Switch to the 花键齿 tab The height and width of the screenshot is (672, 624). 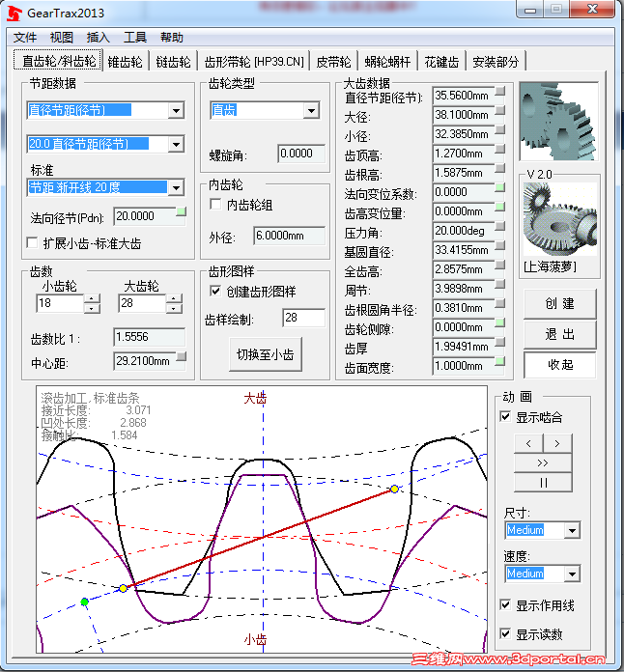click(441, 62)
